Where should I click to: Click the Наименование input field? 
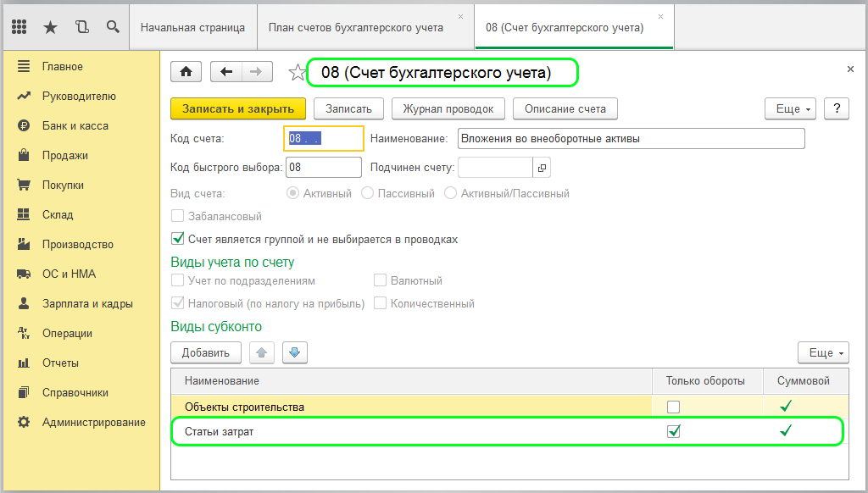point(631,138)
